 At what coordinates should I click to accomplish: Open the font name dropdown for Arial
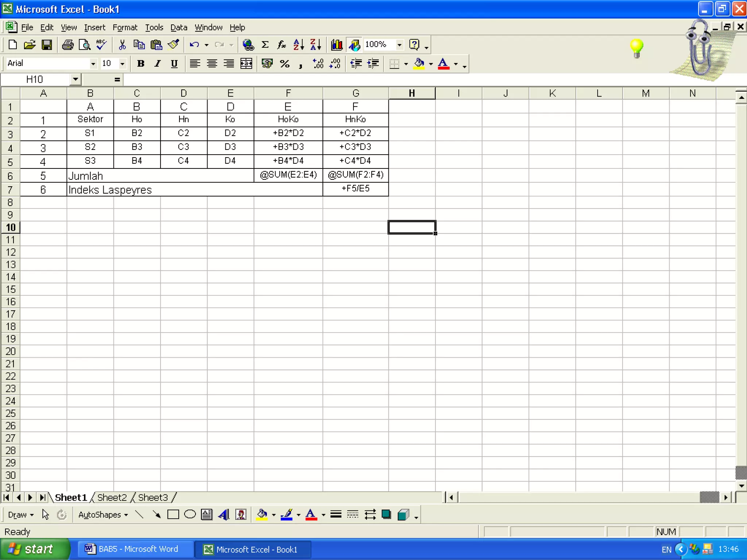coord(93,64)
